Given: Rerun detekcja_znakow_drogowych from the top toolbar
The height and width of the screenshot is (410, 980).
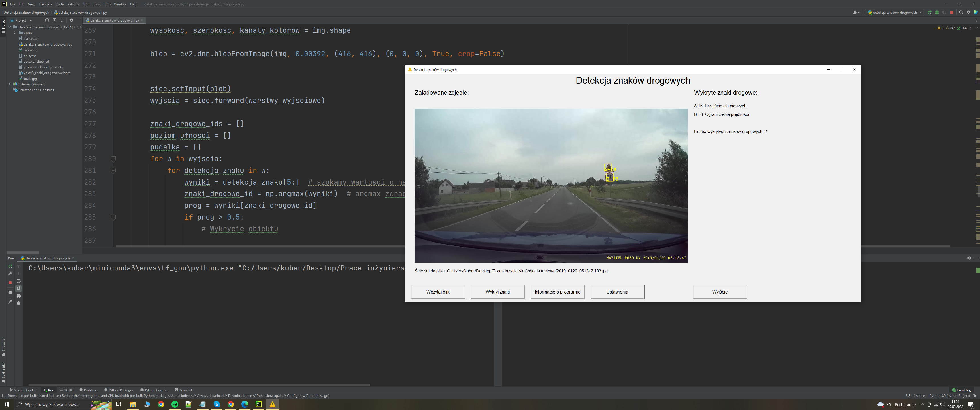Looking at the screenshot, I should tap(929, 13).
